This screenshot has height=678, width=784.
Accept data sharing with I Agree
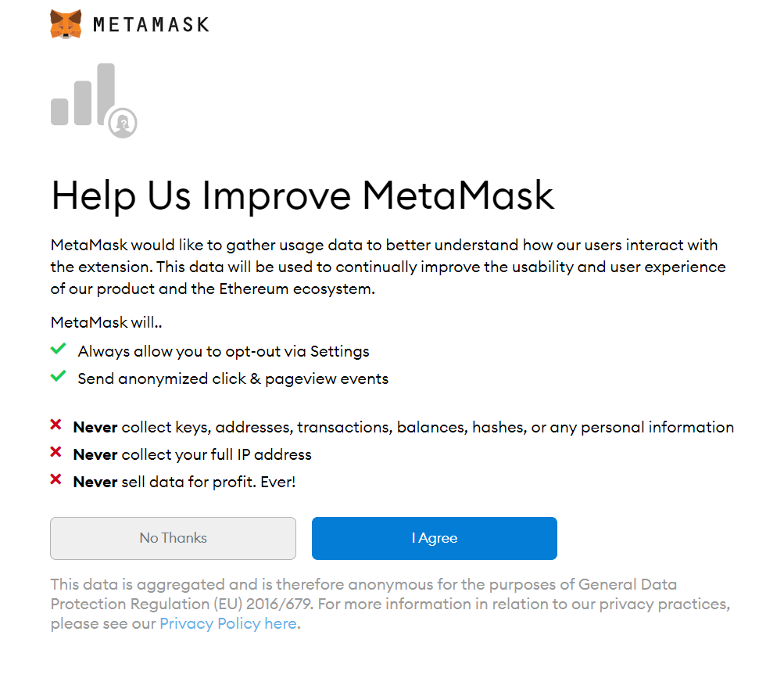tap(435, 538)
